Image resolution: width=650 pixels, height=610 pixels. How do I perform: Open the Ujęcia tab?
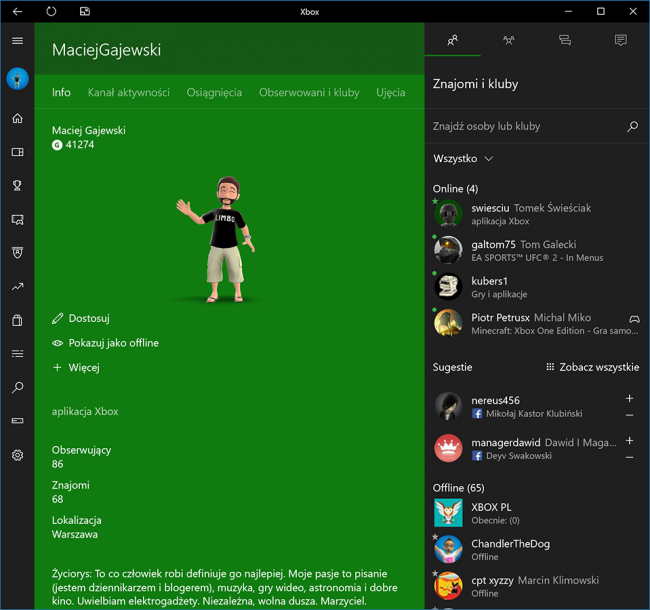[x=390, y=92]
